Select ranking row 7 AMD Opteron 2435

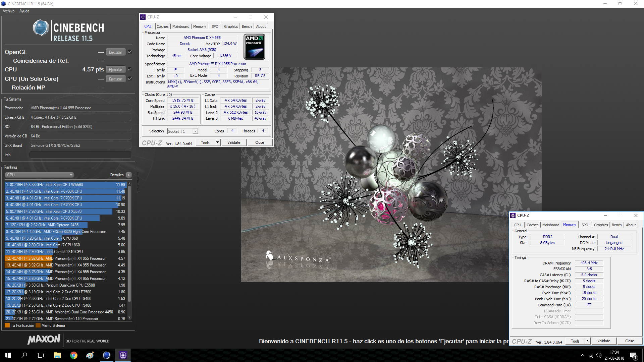65,225
